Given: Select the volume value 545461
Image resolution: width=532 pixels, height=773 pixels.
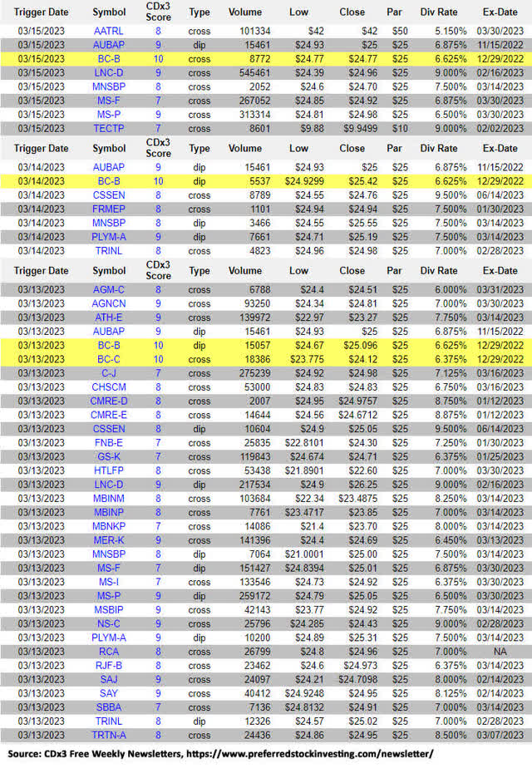Looking at the screenshot, I should (x=255, y=73).
